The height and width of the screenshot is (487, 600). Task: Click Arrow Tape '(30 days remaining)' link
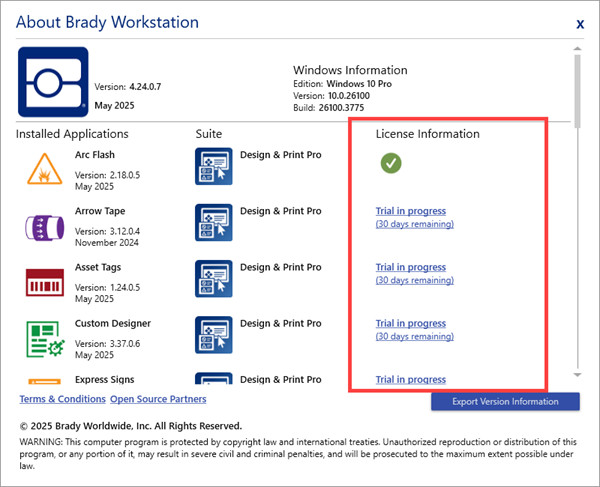click(414, 224)
